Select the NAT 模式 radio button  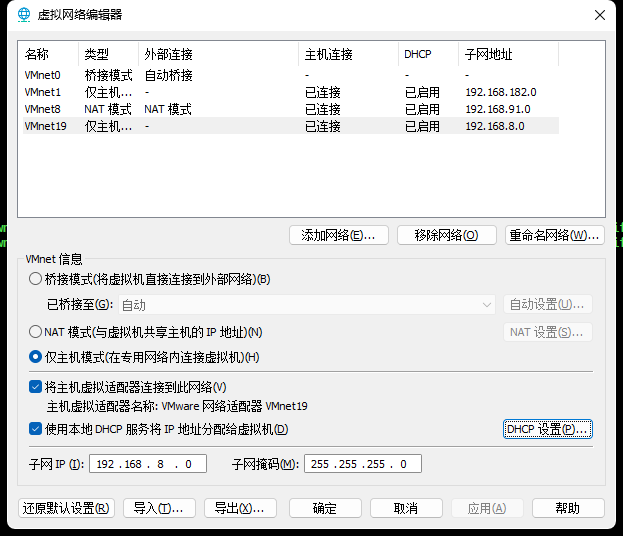coord(35,332)
